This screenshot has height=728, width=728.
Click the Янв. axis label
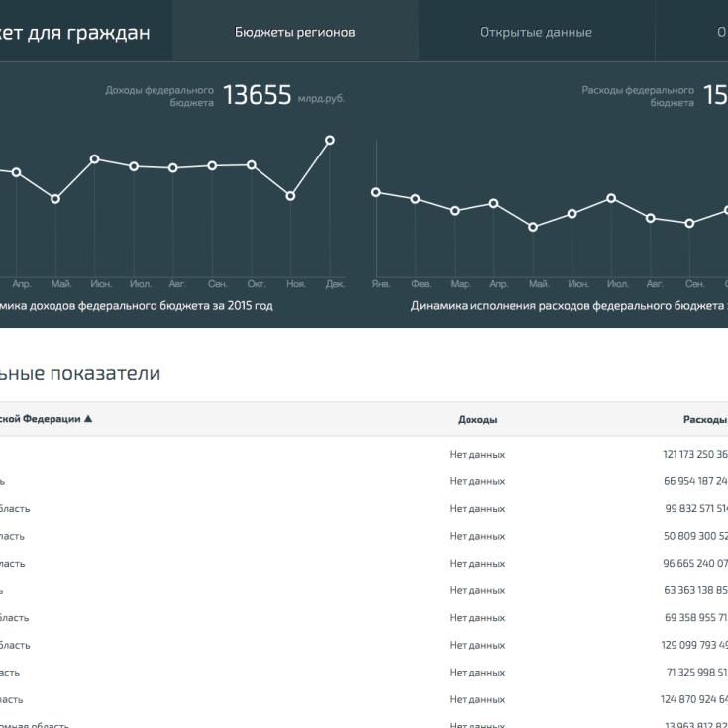[381, 284]
